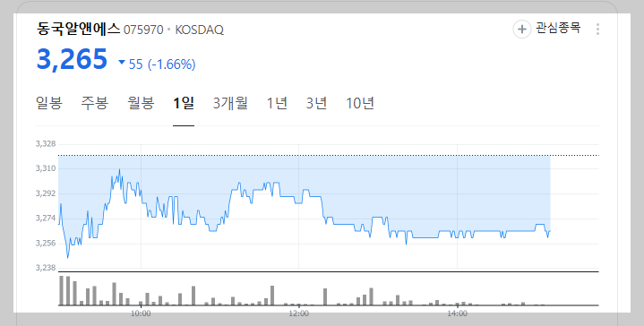Click the 3,328 y-axis label

46,144
